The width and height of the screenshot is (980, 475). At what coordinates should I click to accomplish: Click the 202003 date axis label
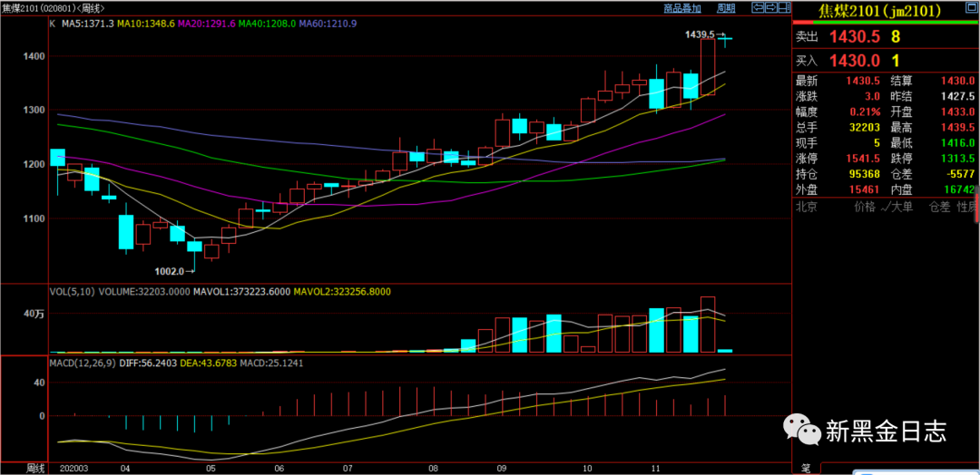(74, 468)
